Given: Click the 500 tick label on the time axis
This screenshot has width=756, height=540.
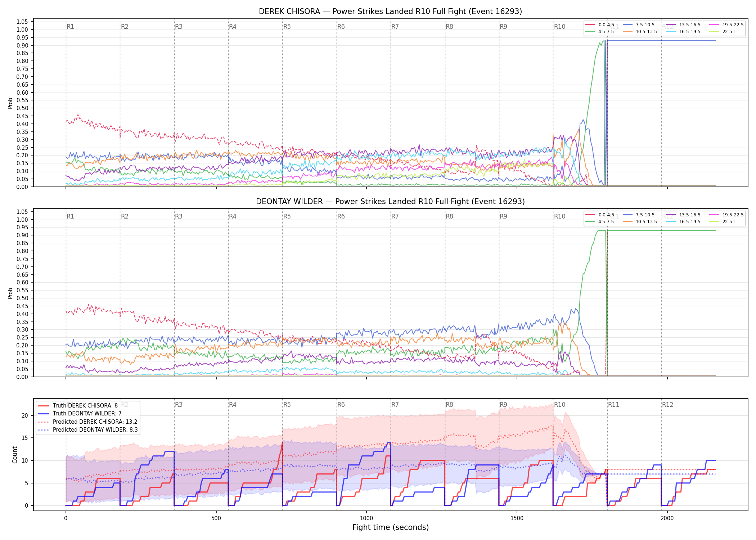Looking at the screenshot, I should tap(216, 518).
